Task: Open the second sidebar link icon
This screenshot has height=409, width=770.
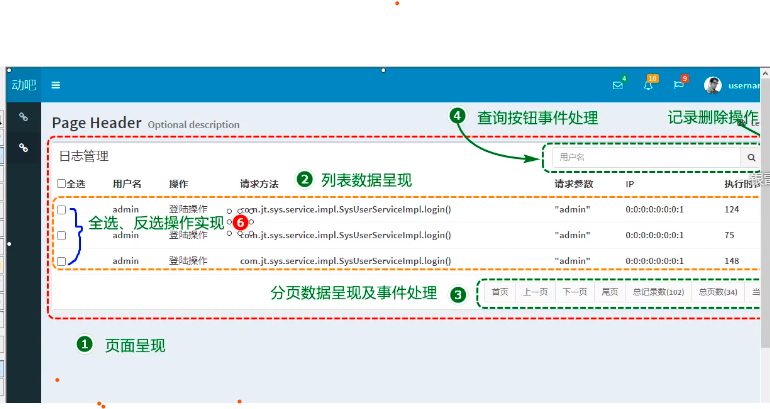Action: tap(23, 147)
